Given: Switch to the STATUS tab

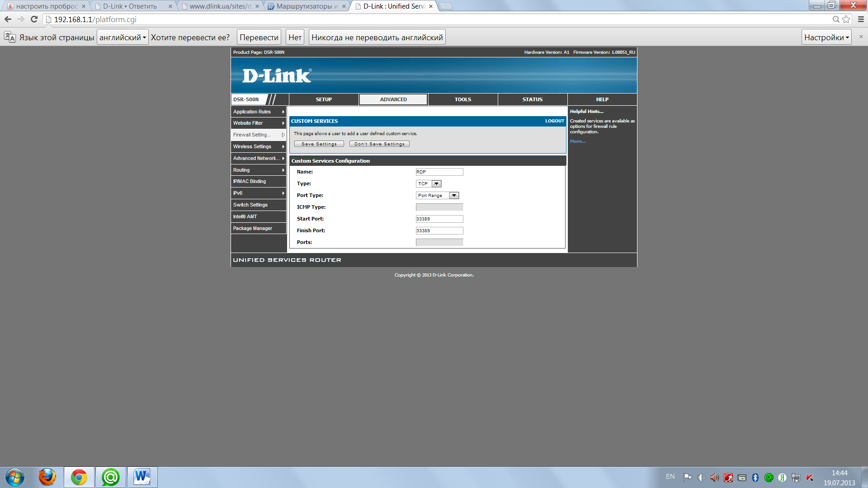Looking at the screenshot, I should 532,99.
